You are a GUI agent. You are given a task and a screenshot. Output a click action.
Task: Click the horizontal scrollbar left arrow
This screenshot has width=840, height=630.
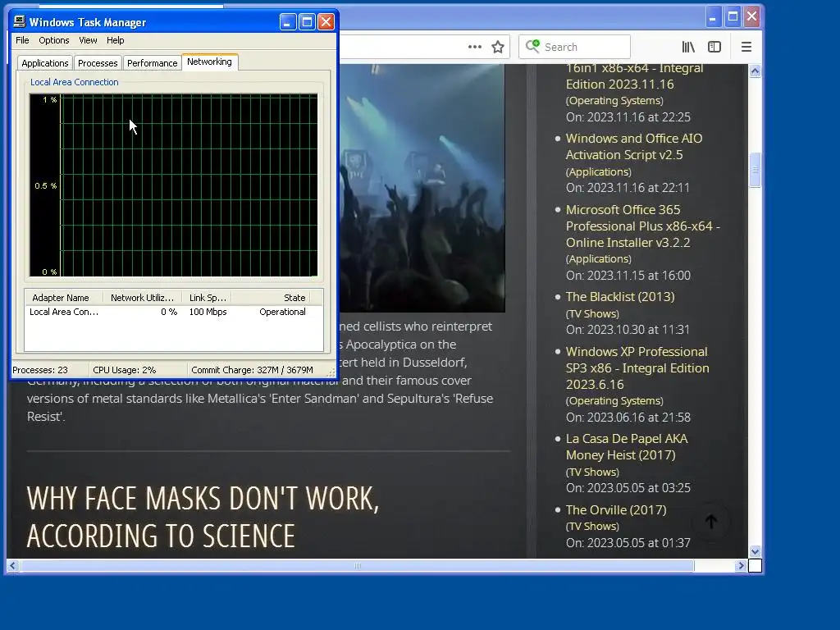click(x=12, y=565)
